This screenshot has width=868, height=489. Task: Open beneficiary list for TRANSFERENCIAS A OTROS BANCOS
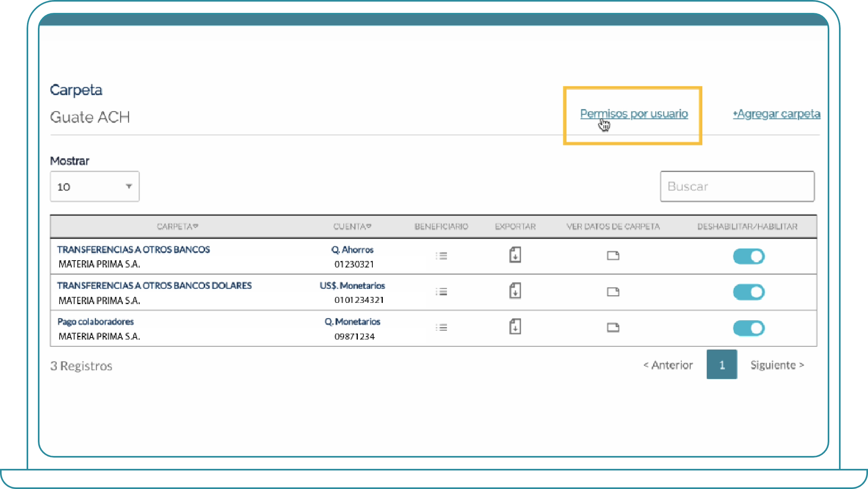tap(441, 256)
